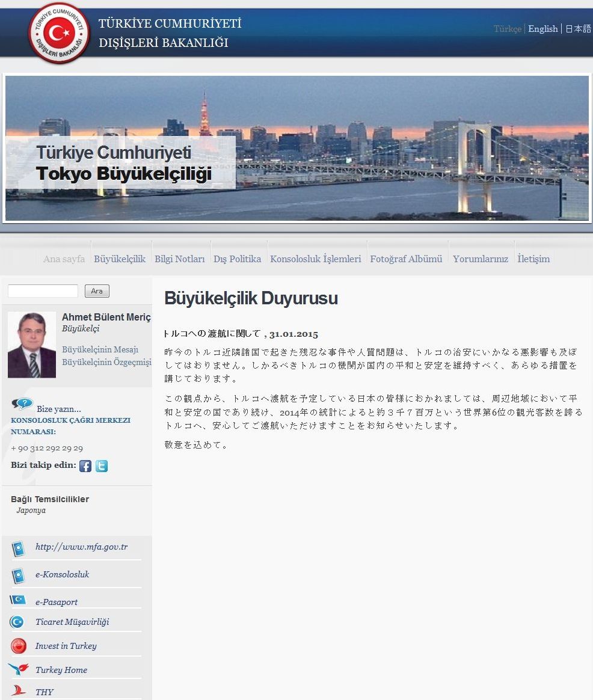Click the Bize yazın... link

pos(58,409)
